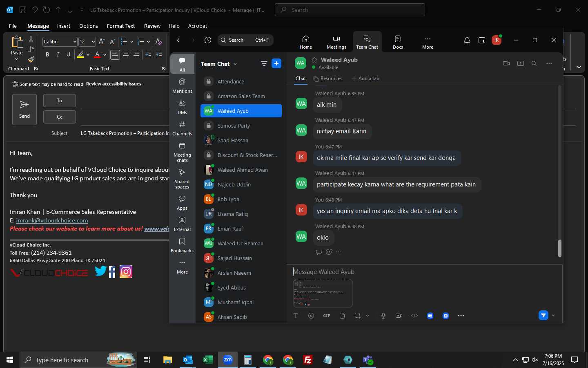
Task: Open the font color dropdown arrow
Action: [105, 55]
